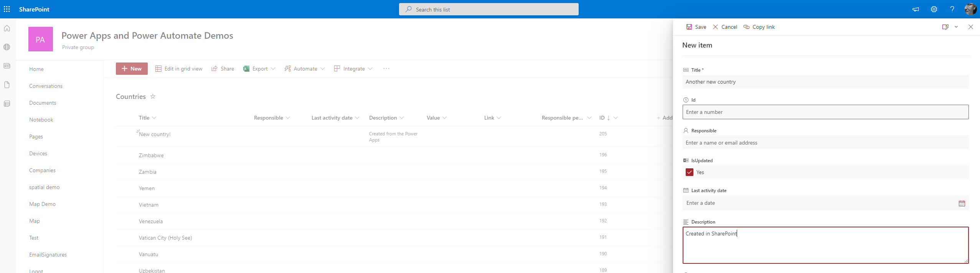Uncheck the IsUpdated Yes checkbox
Image resolution: width=980 pixels, height=273 pixels.
click(x=690, y=172)
